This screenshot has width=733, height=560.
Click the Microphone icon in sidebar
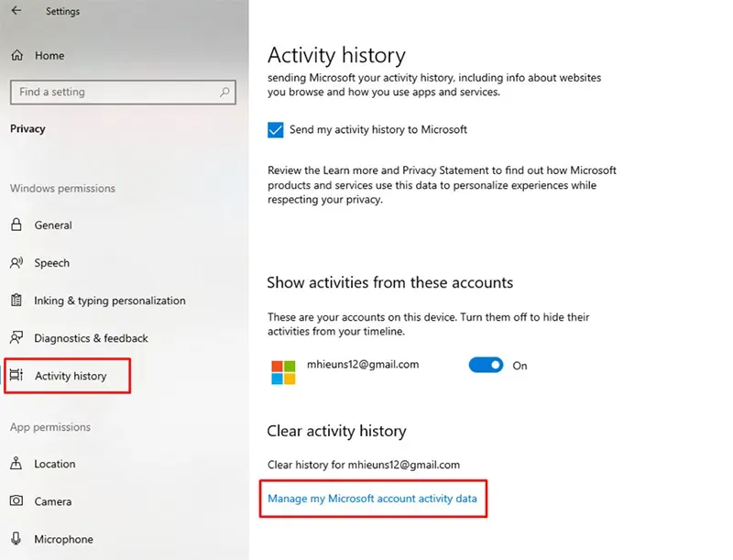pyautogui.click(x=16, y=539)
